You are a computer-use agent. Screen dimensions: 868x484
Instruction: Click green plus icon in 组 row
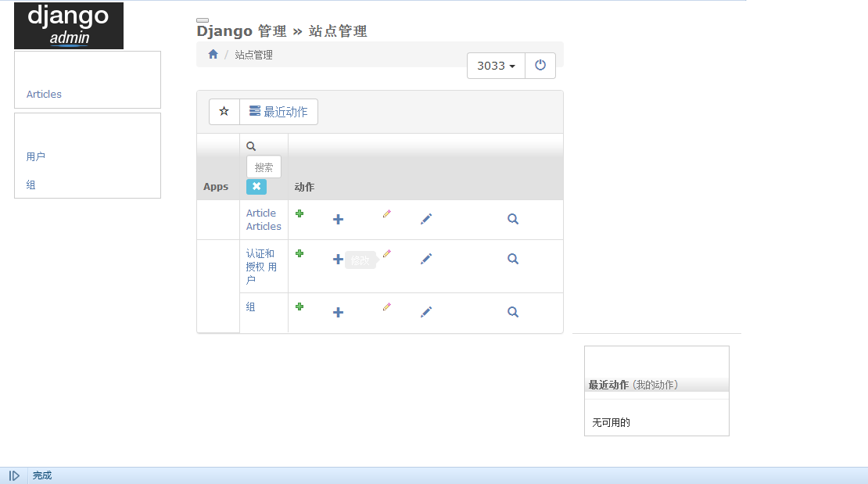point(299,307)
